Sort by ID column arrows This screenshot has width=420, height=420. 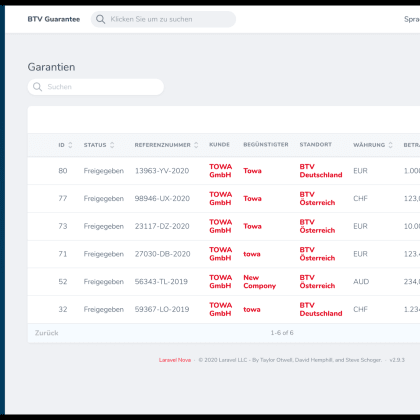click(x=70, y=145)
